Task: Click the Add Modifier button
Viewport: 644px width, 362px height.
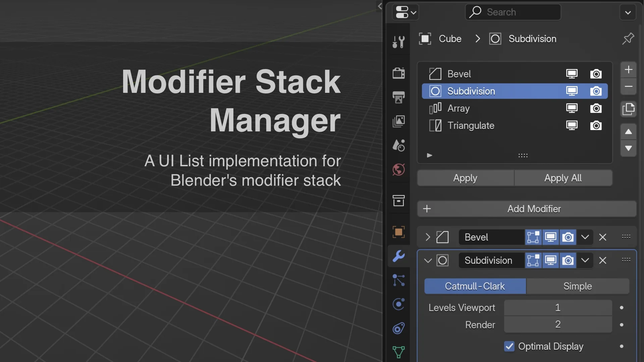Action: tap(527, 209)
